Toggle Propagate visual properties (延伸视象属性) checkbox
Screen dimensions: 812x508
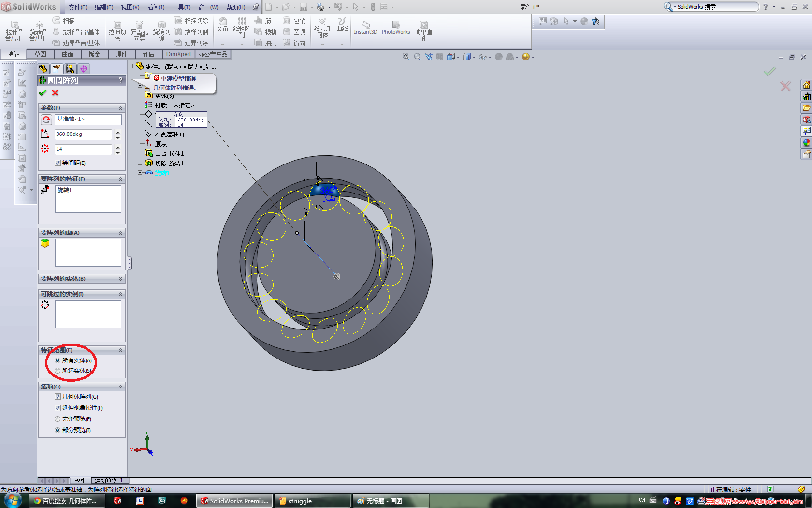[x=58, y=408]
